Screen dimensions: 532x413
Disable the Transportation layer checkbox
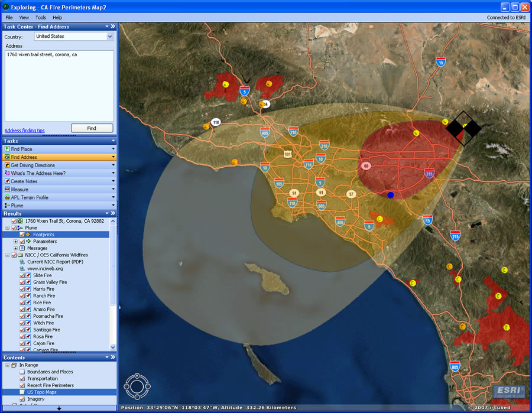coord(22,379)
